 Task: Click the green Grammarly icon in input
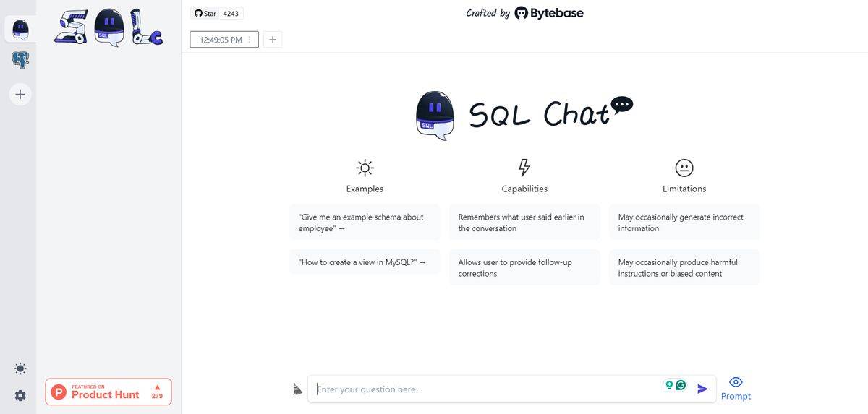coord(681,385)
